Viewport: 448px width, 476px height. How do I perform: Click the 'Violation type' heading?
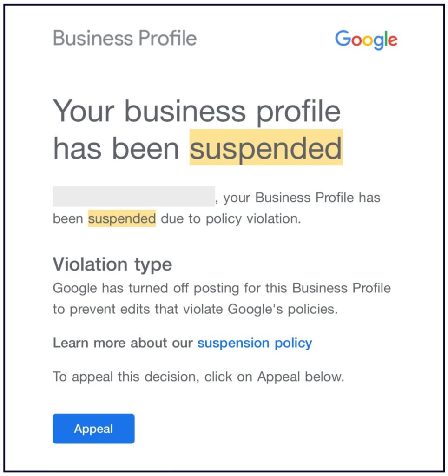(x=112, y=264)
